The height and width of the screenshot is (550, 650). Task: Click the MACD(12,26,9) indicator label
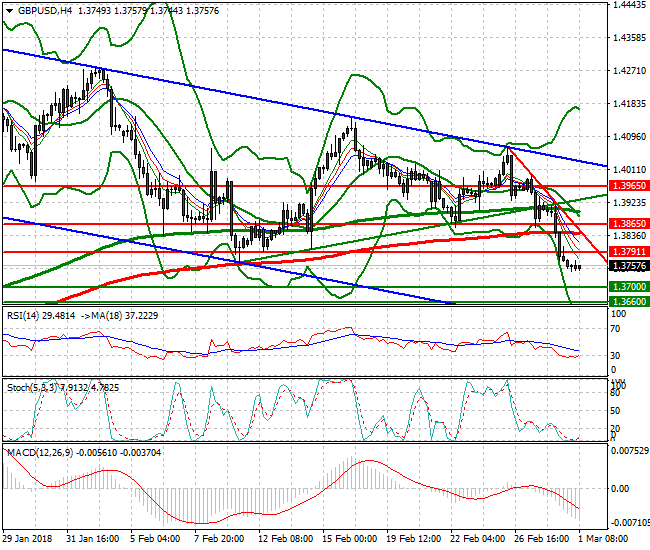[38, 453]
